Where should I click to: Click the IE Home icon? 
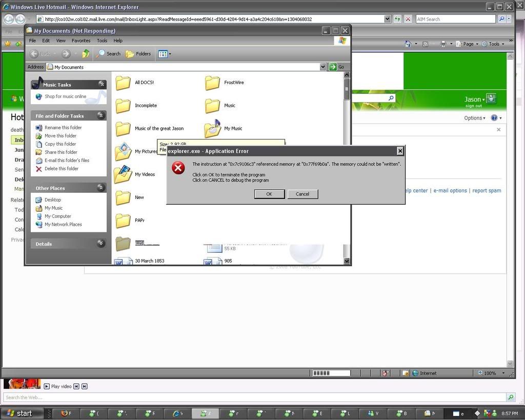[x=408, y=44]
